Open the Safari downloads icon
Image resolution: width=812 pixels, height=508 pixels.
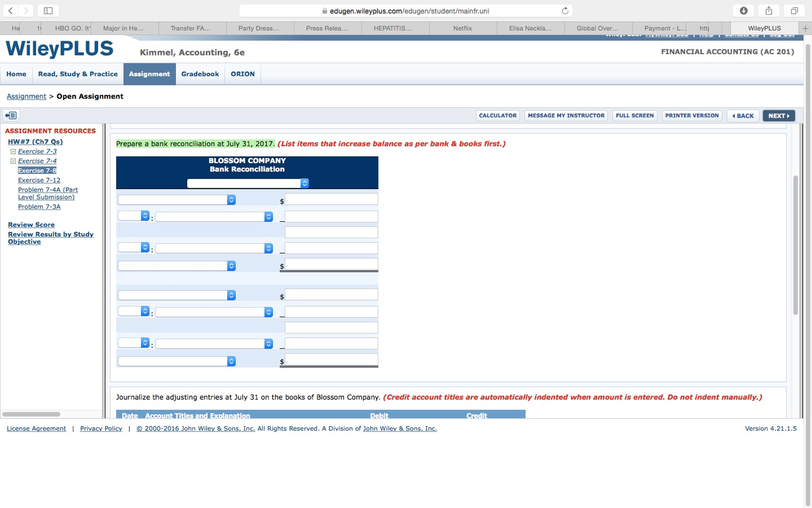744,11
